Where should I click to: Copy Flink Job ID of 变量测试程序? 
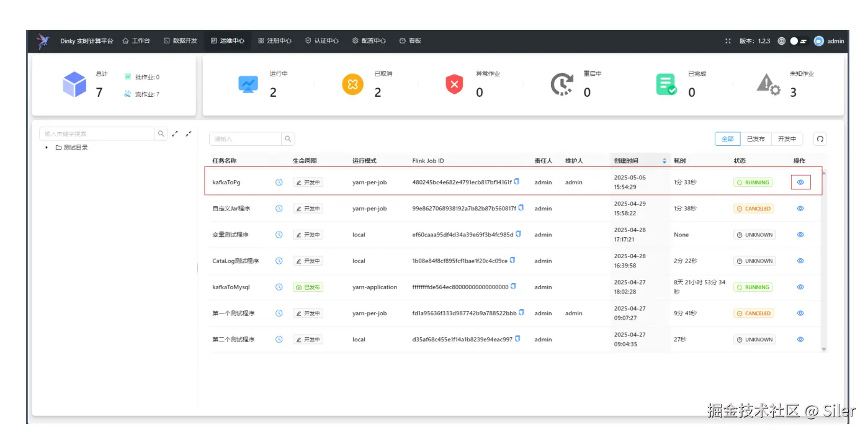[x=518, y=234]
